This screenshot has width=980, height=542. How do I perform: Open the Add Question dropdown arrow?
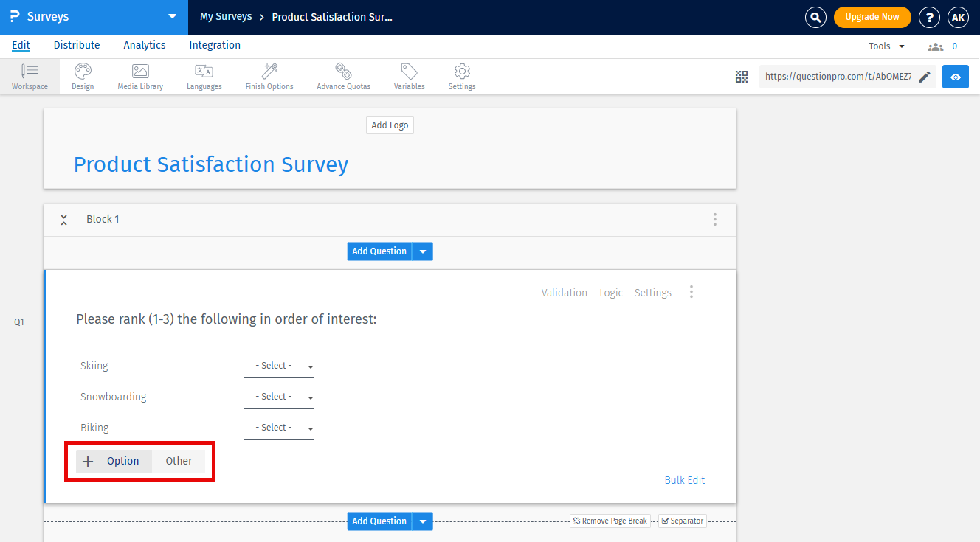point(422,251)
